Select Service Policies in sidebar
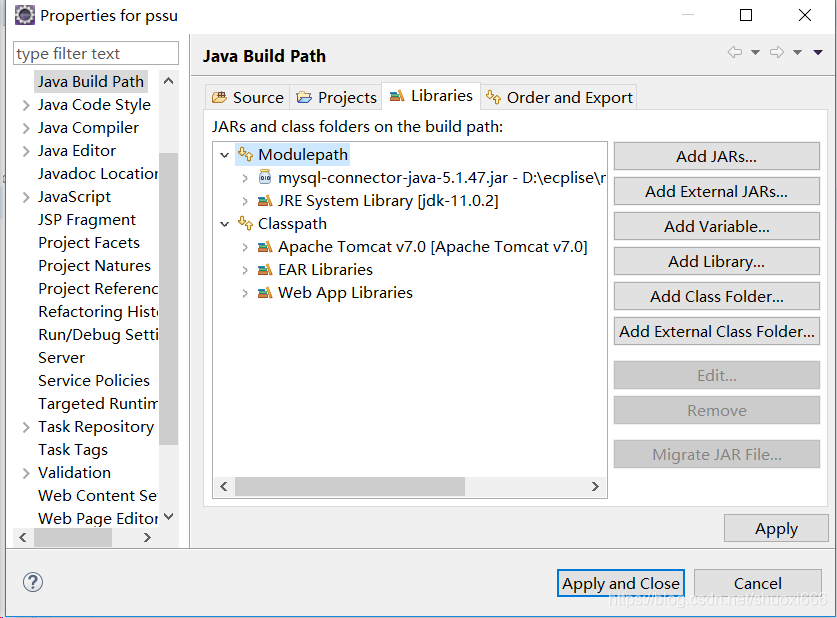The image size is (837, 618). click(x=94, y=381)
